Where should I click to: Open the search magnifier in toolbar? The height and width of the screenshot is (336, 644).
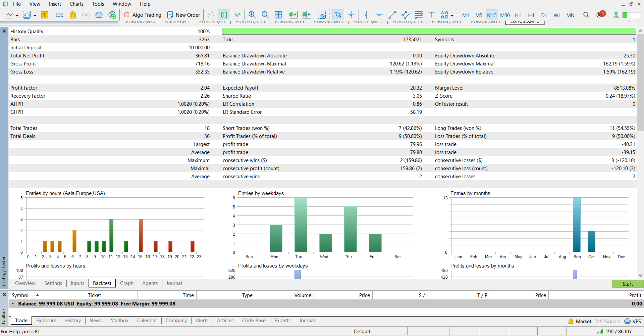tap(586, 15)
